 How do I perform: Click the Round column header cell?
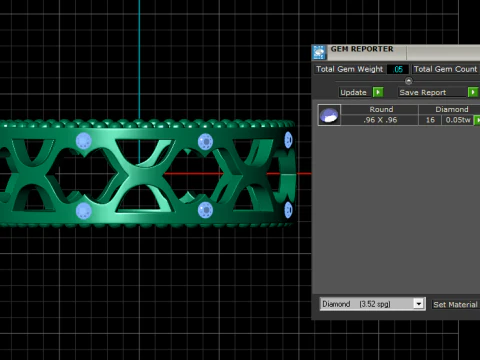tap(381, 109)
